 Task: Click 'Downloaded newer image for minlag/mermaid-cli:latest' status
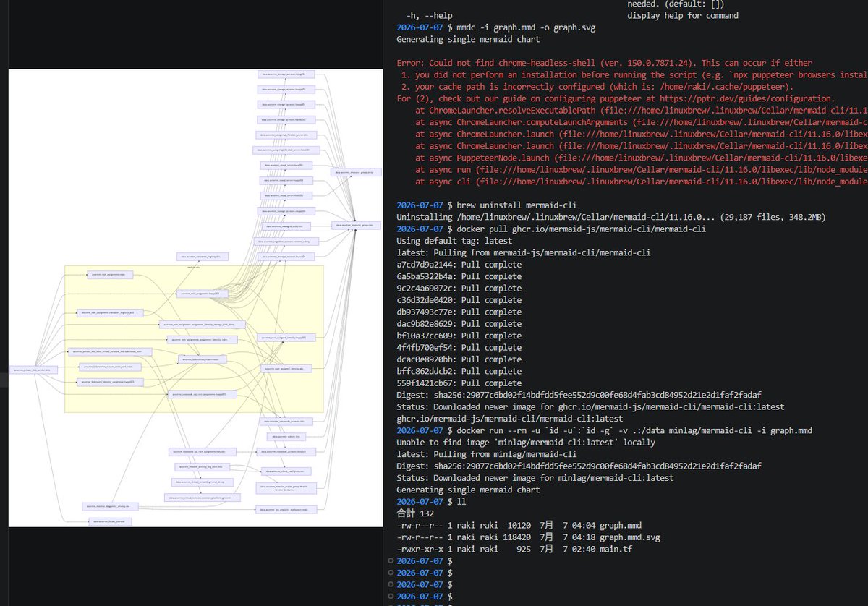[x=535, y=478]
